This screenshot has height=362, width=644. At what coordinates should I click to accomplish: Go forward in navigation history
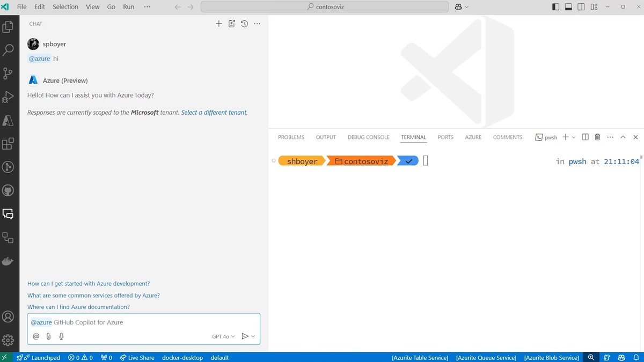191,7
